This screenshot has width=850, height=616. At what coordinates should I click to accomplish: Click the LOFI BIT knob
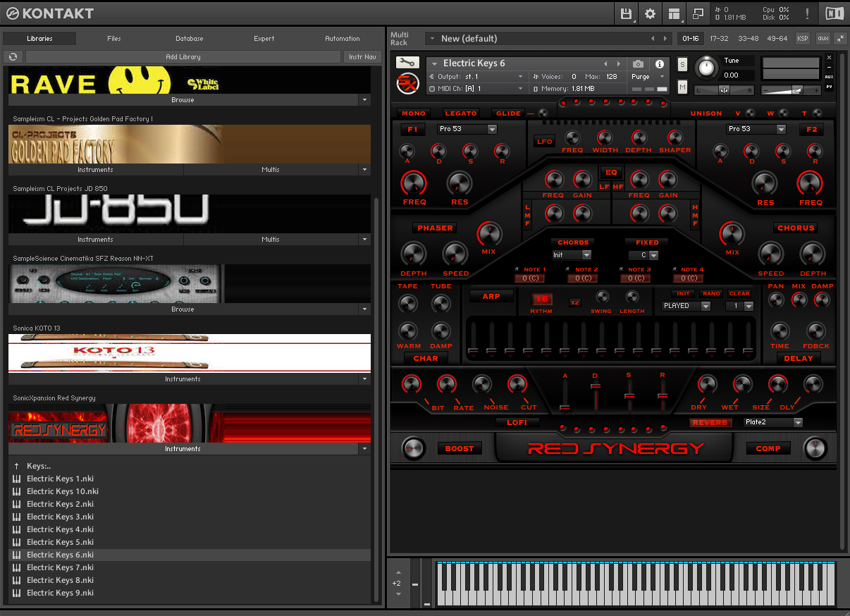coord(411,384)
